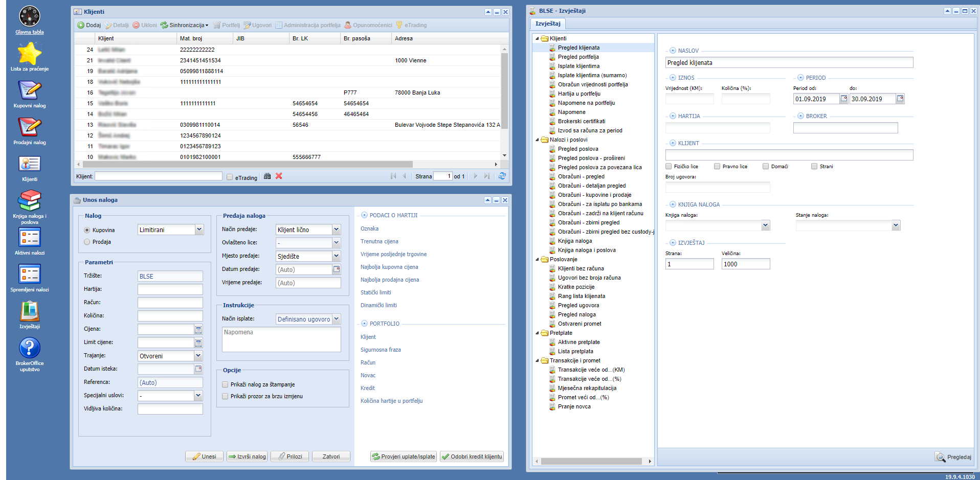Screen dimensions: 980x480
Task: Click Provjeri uplate/isplate button
Action: pos(404,456)
